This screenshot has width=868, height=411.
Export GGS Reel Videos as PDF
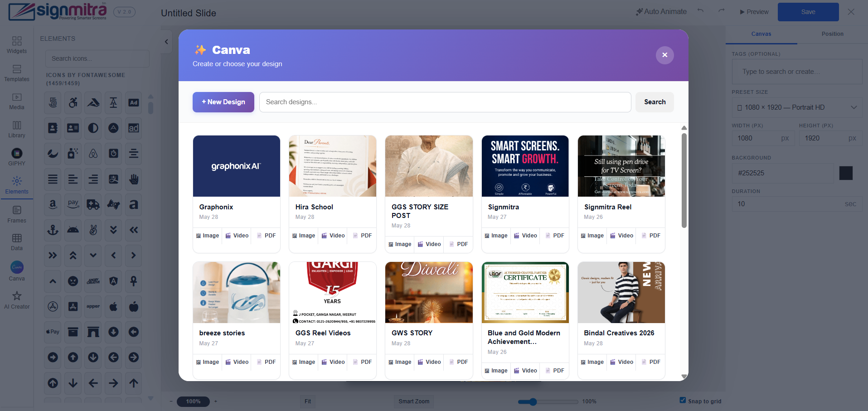pyautogui.click(x=362, y=362)
